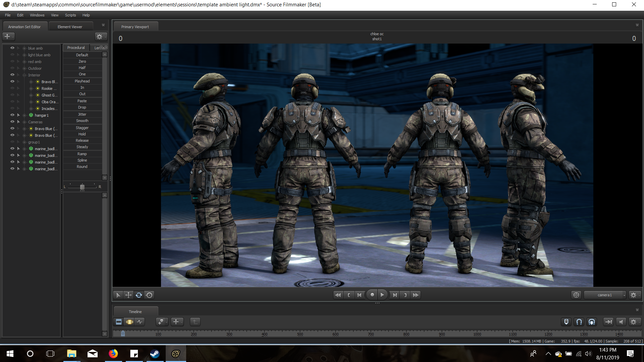Open Source Filmmaker from the Windows taskbar
Image resolution: width=644 pixels, height=362 pixels.
(x=176, y=354)
